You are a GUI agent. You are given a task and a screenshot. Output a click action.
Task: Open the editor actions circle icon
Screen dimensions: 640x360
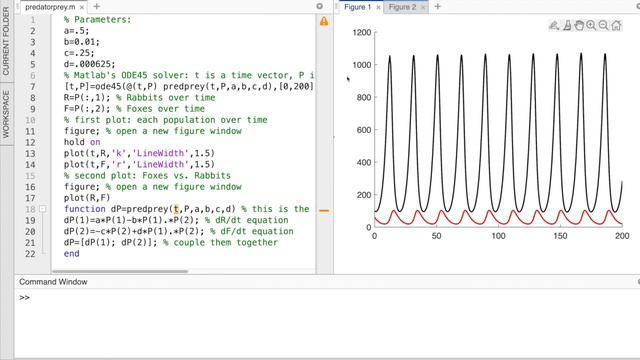[320, 6]
